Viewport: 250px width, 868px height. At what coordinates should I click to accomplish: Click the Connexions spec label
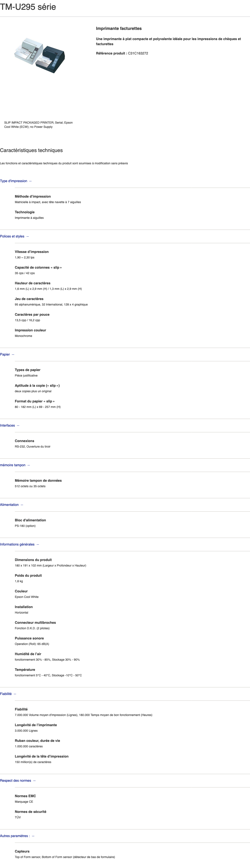[25, 441]
